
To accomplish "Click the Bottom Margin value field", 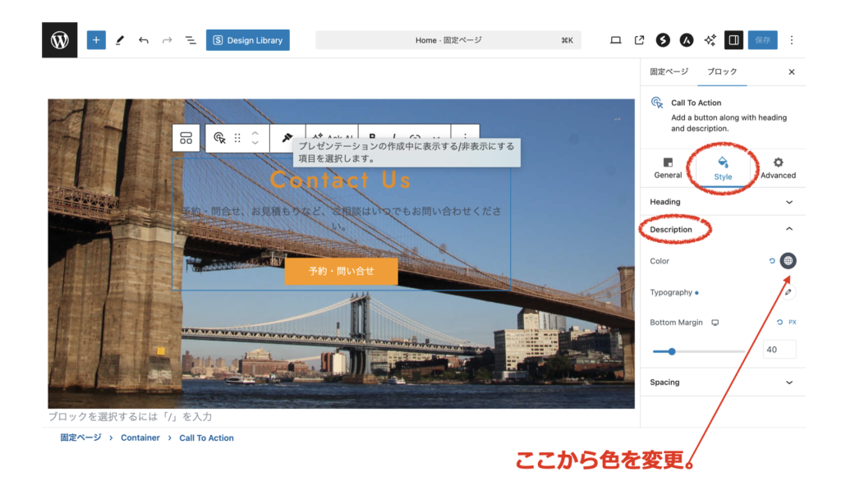I will point(779,350).
